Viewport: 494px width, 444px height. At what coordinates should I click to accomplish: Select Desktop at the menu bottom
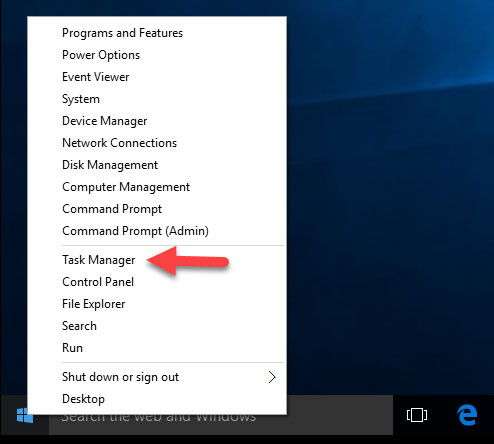pos(83,399)
